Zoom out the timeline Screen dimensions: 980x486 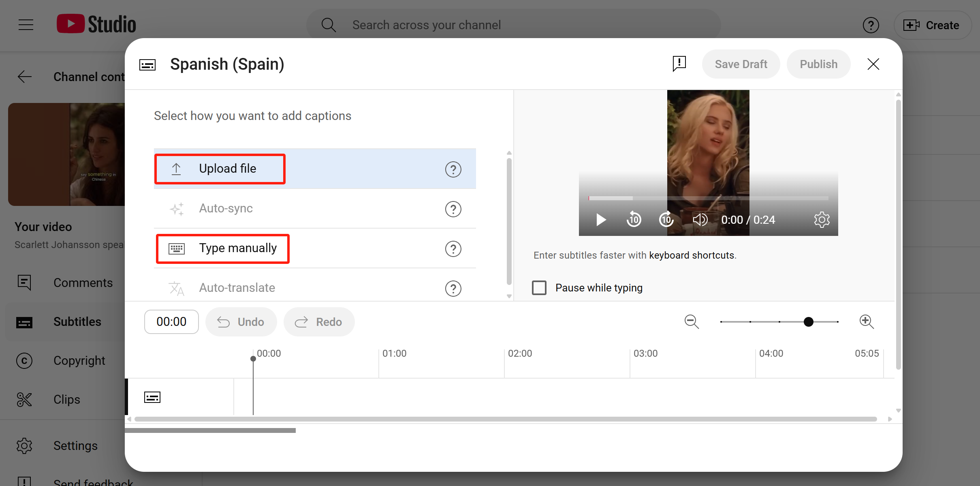[692, 322]
